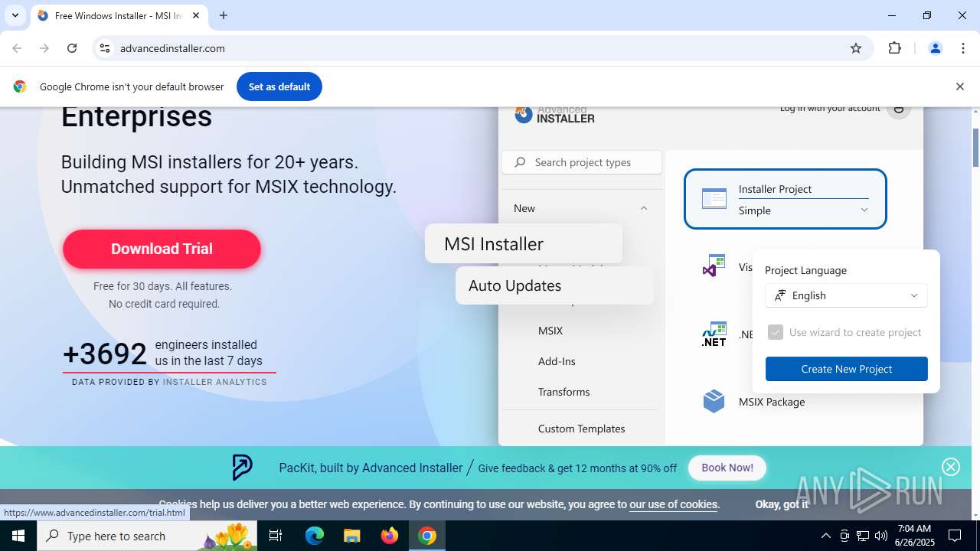Screen dimensions: 980x551
Task: Click the Chrome tab search arrow
Action: point(15,15)
